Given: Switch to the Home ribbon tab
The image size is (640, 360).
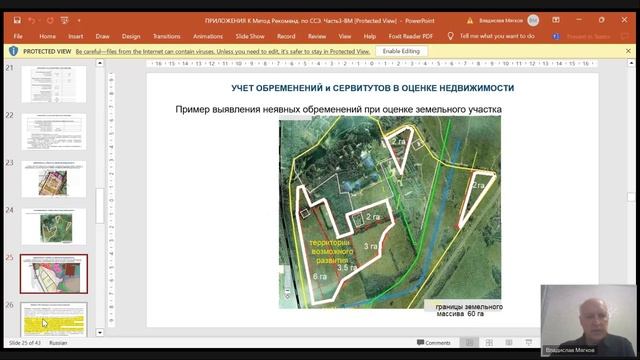Looking at the screenshot, I should coord(47,36).
